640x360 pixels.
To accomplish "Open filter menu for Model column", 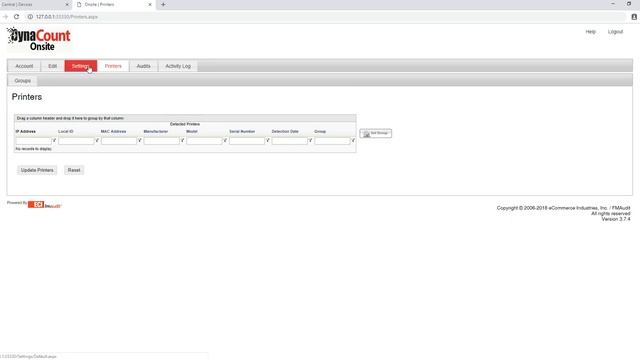I will tap(225, 140).
